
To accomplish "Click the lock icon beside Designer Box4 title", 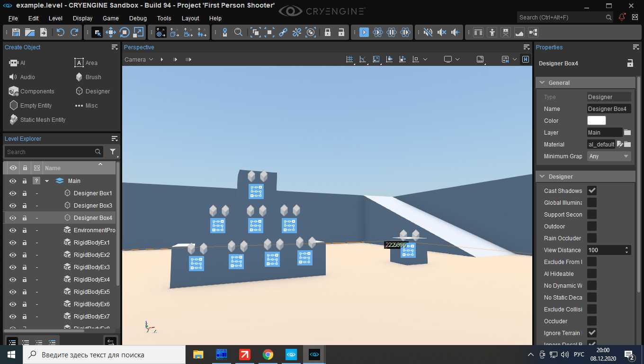I will click(x=630, y=63).
